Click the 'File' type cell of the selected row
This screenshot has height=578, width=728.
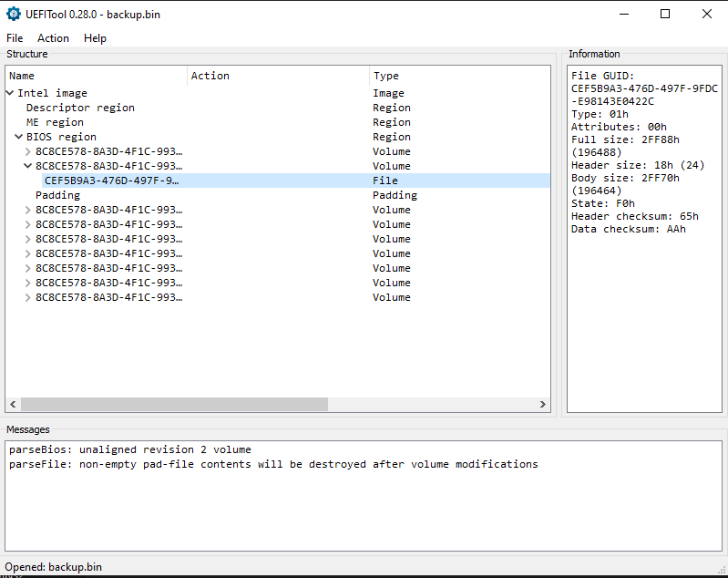click(x=385, y=181)
